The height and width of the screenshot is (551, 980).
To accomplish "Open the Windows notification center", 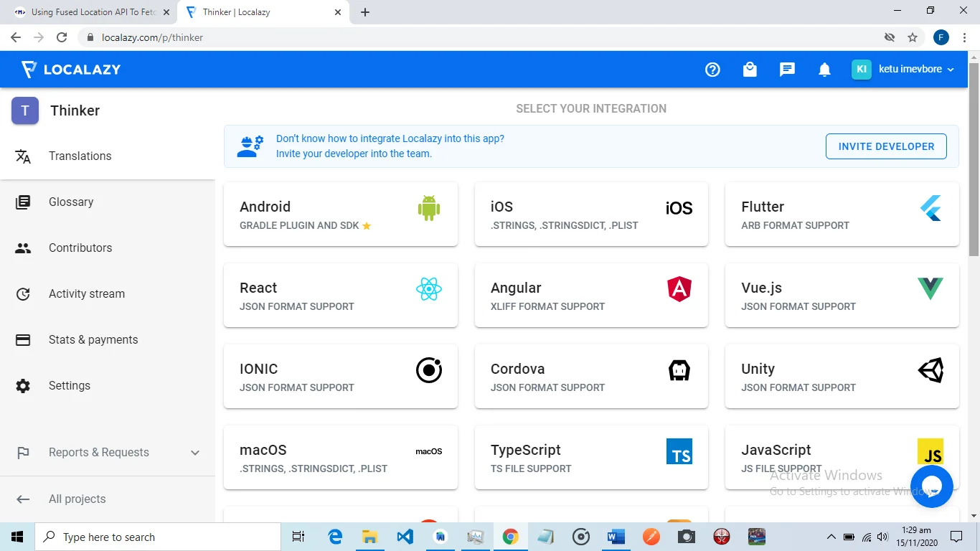I will (956, 537).
